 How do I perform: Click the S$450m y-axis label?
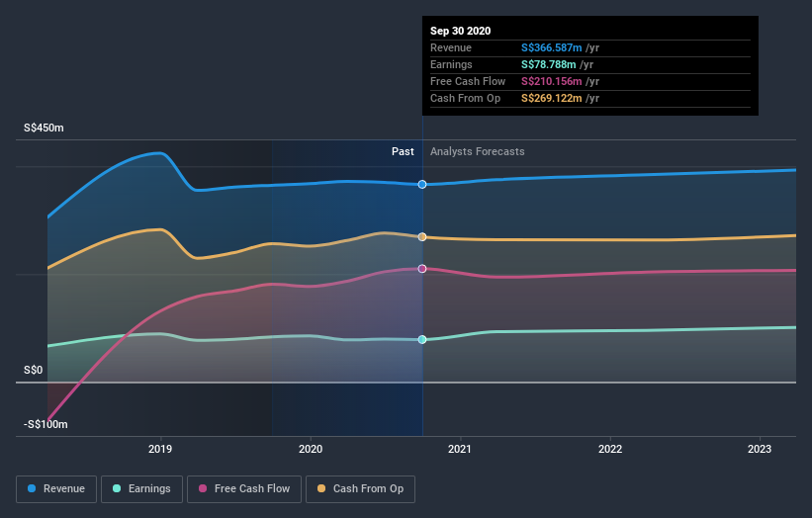44,128
